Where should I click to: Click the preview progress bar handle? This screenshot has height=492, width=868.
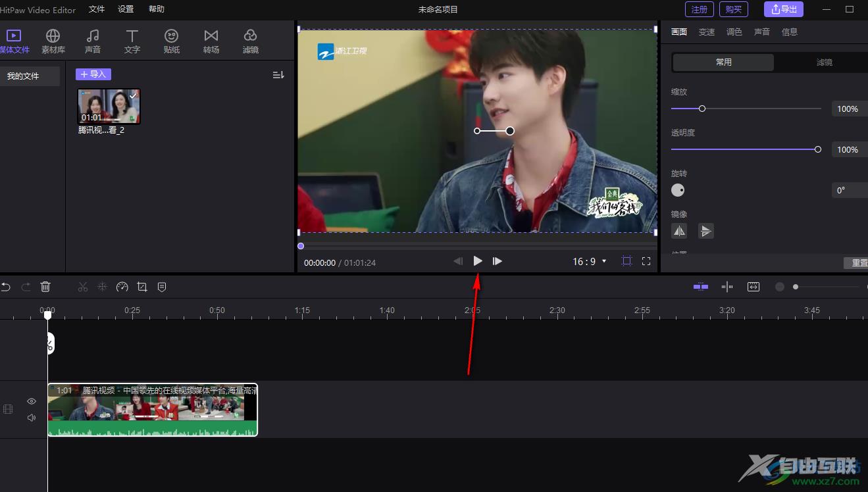pyautogui.click(x=301, y=246)
